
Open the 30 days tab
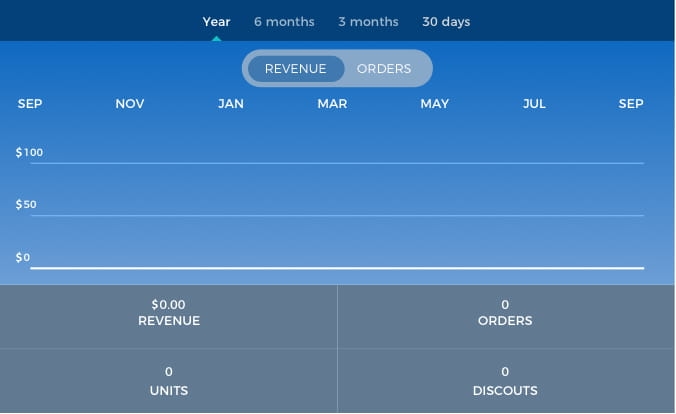point(446,21)
